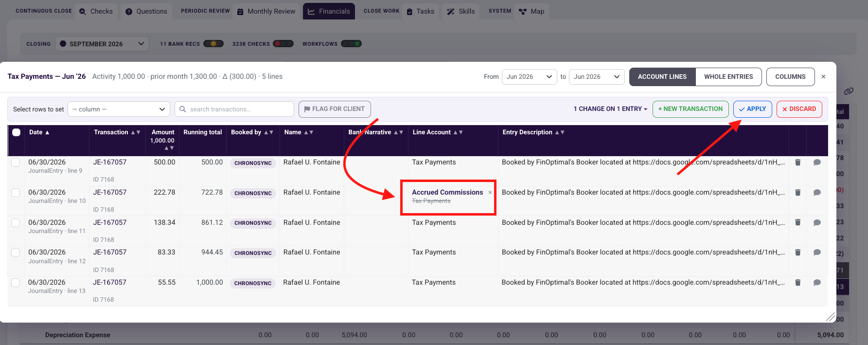This screenshot has height=345, width=868.
Task: Apply the pending change
Action: 752,109
